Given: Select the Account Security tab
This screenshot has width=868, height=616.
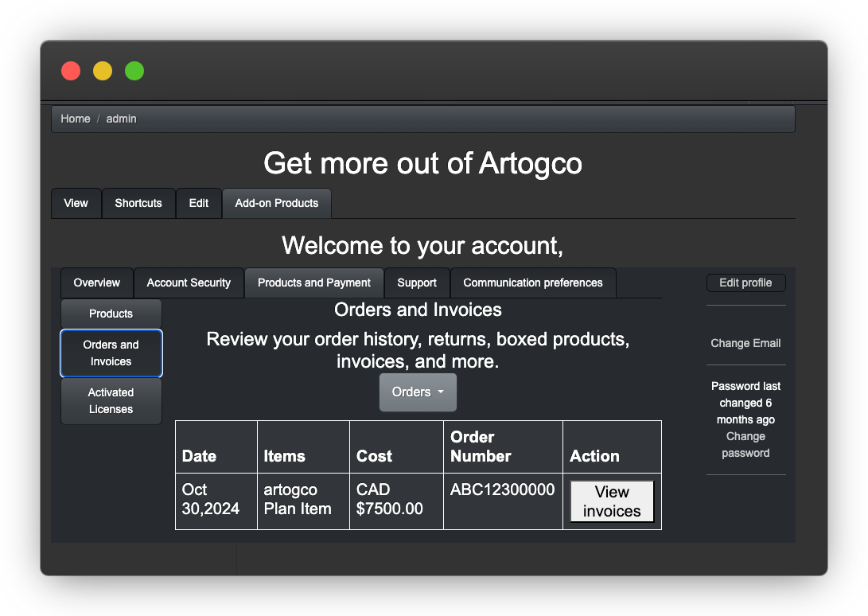Looking at the screenshot, I should pyautogui.click(x=189, y=283).
